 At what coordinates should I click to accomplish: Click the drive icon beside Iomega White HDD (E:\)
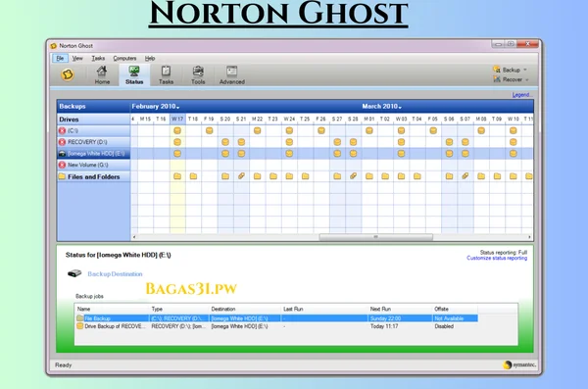click(63, 154)
